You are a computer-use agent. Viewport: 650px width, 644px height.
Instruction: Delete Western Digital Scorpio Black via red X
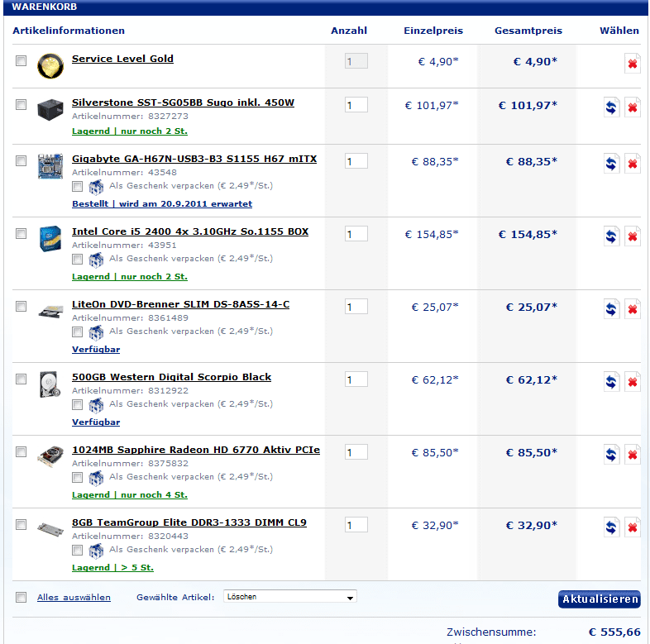click(632, 382)
